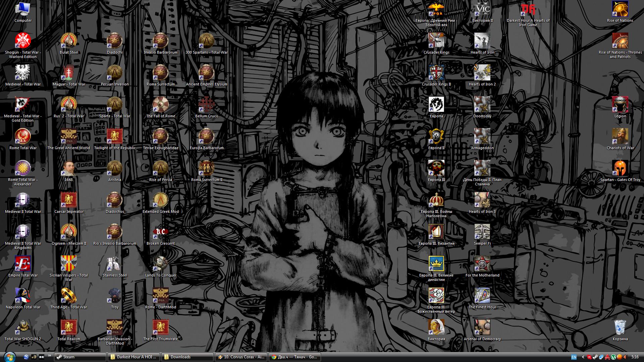The height and width of the screenshot is (362, 644).
Task: Switch to 10. Corvus Corax AIMP taskbar button
Action: [x=241, y=357]
